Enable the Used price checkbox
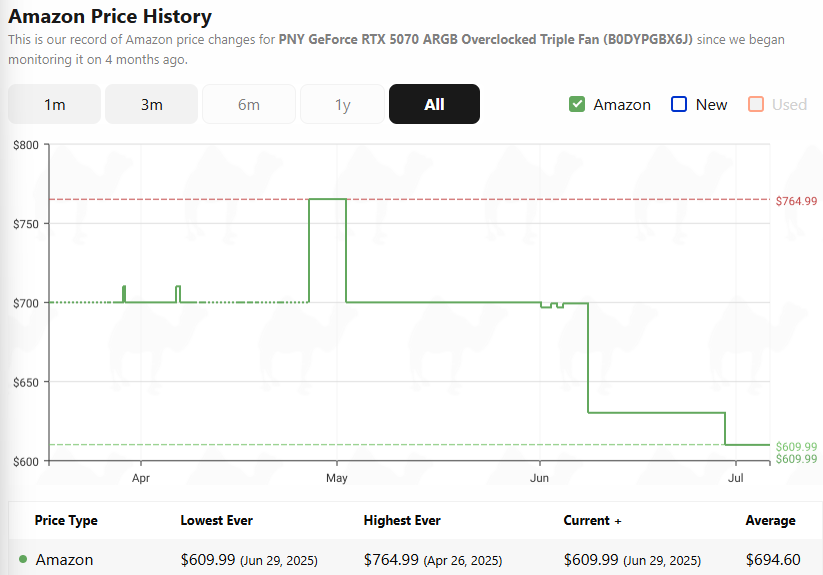823x575 pixels. tap(756, 104)
